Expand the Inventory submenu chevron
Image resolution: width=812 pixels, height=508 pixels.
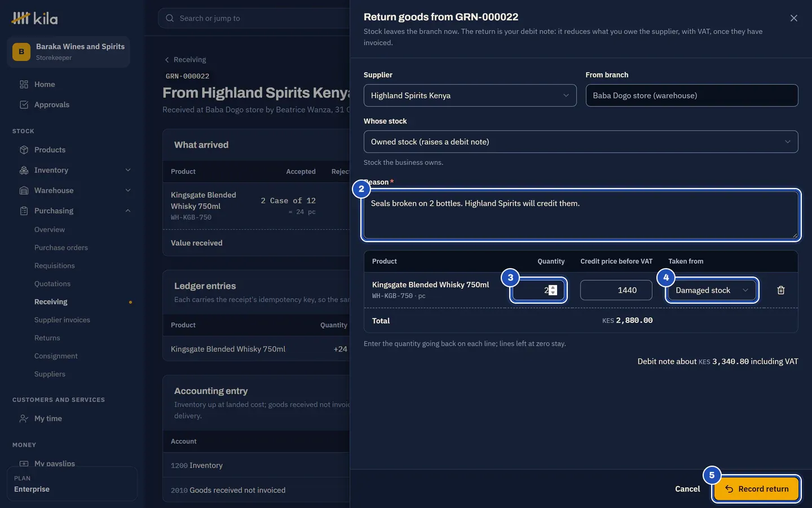click(x=128, y=170)
